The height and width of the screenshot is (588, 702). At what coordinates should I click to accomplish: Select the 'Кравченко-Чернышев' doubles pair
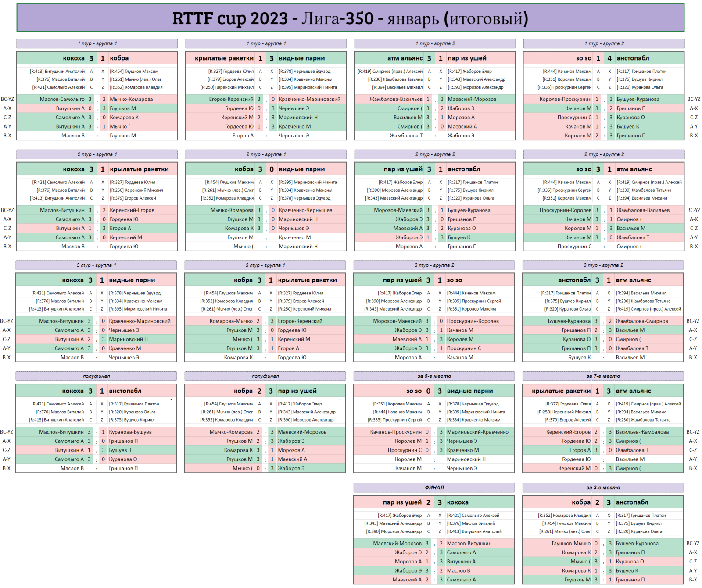point(305,210)
